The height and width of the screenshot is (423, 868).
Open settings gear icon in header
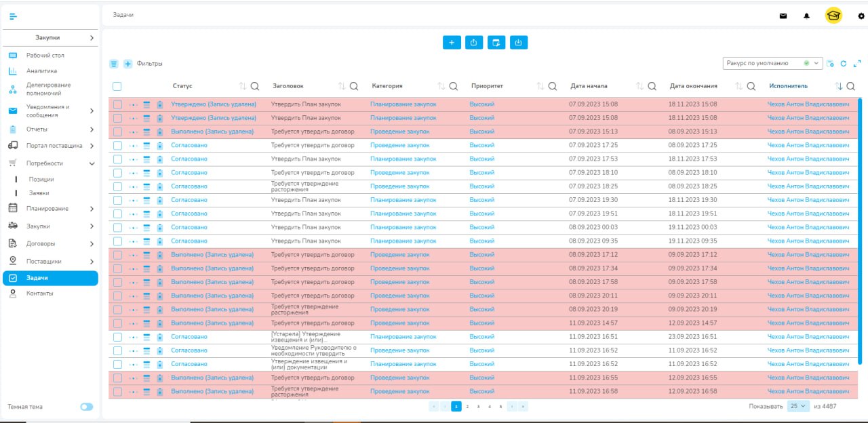(861, 16)
